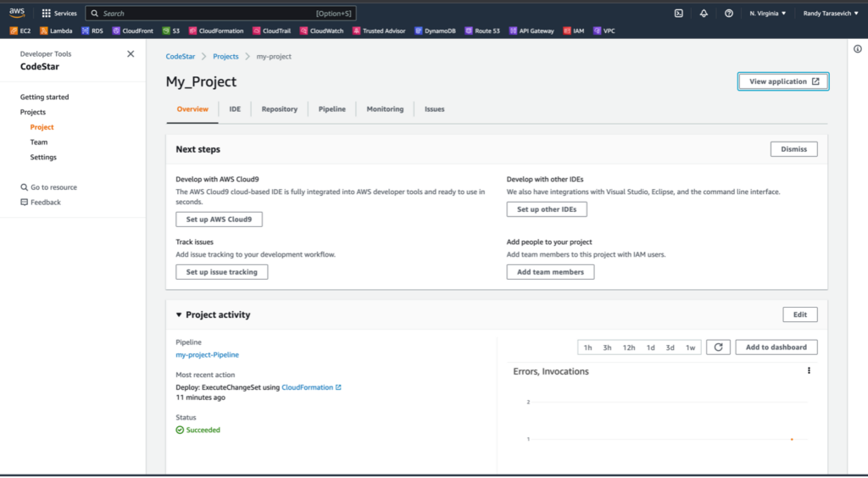Go to CodeStar breadcrumb
This screenshot has height=478, width=868.
click(x=181, y=57)
